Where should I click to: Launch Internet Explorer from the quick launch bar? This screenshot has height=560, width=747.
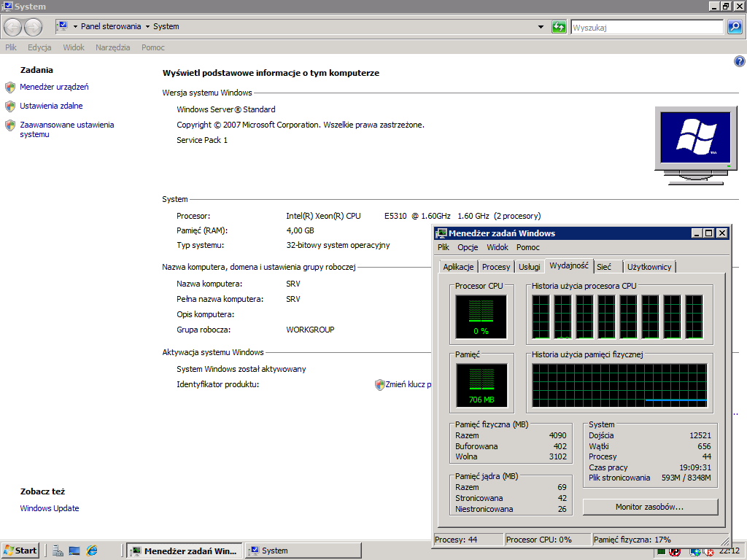click(91, 551)
